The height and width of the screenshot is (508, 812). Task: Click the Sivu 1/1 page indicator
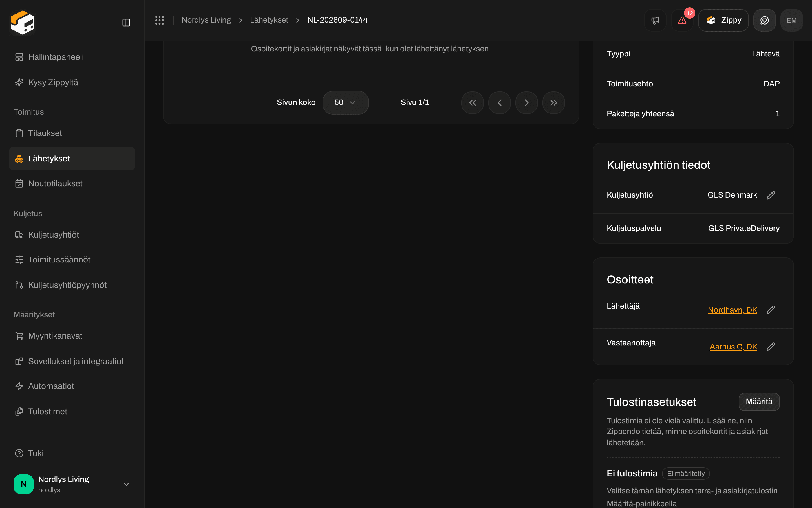click(415, 102)
